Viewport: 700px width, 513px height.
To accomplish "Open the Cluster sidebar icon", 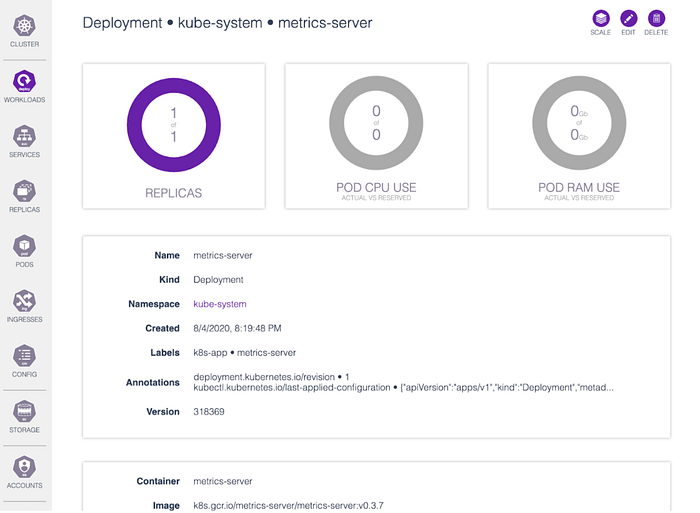I will click(25, 31).
